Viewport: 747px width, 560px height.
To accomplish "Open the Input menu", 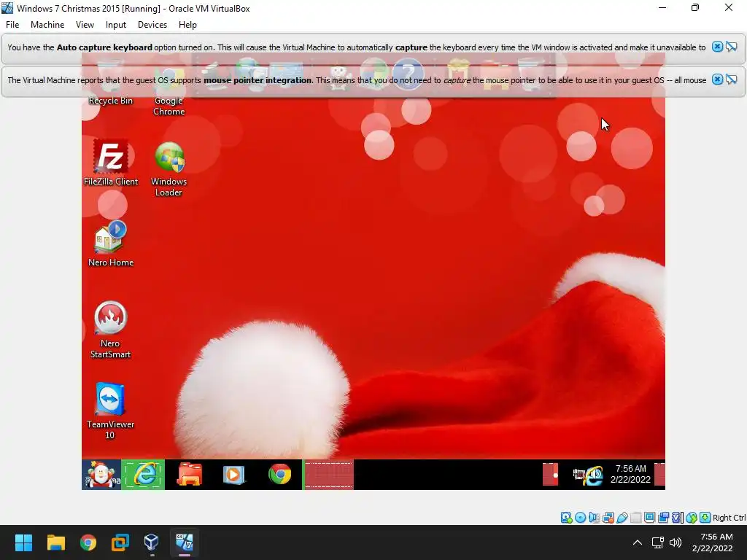I will [x=116, y=25].
